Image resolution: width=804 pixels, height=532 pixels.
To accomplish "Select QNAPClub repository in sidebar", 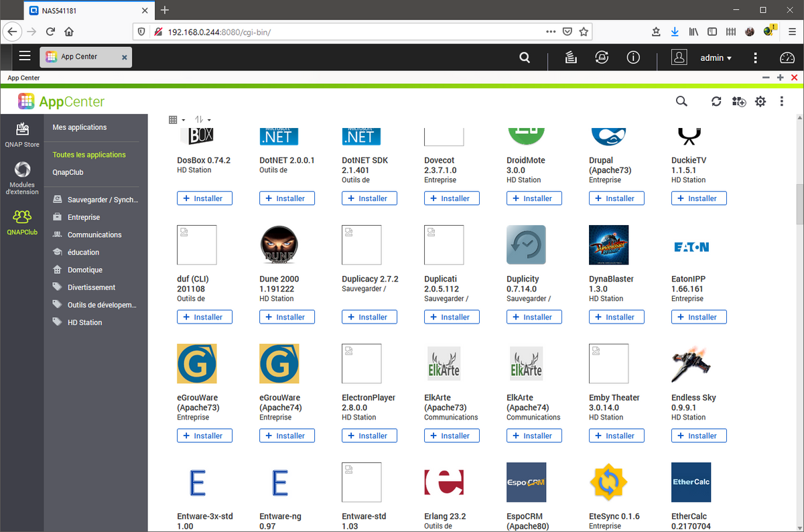I will [22, 222].
